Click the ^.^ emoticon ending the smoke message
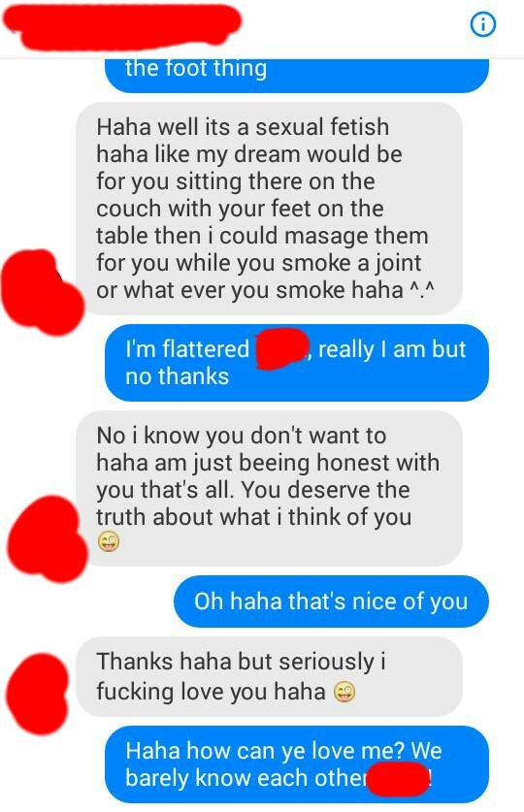The height and width of the screenshot is (812, 524). (421, 291)
